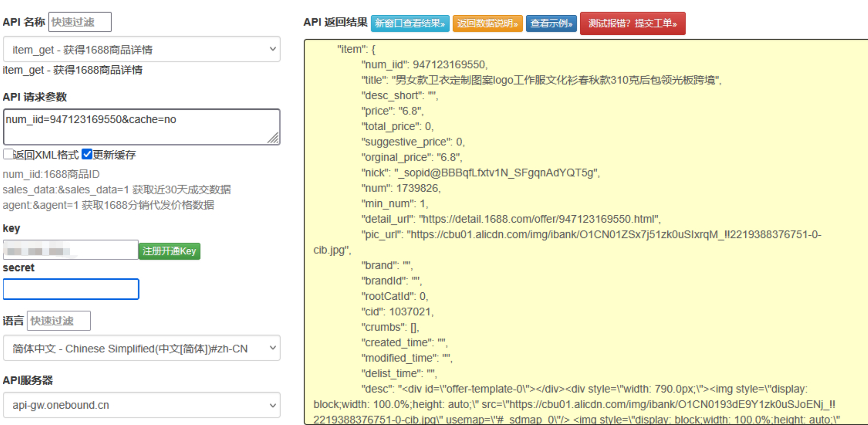
Task: Click the key input field
Action: 71,250
